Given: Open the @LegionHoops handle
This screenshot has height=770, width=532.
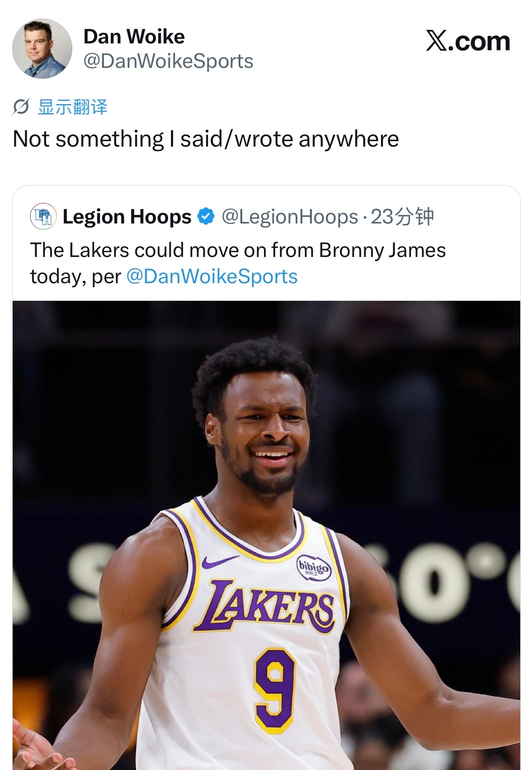Looking at the screenshot, I should coord(290,217).
